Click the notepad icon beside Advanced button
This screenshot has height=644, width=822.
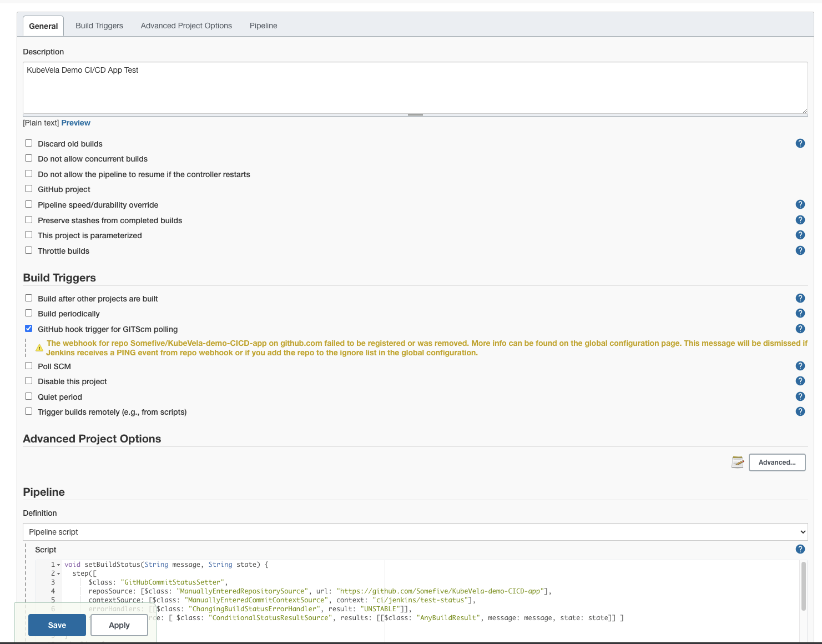point(738,462)
